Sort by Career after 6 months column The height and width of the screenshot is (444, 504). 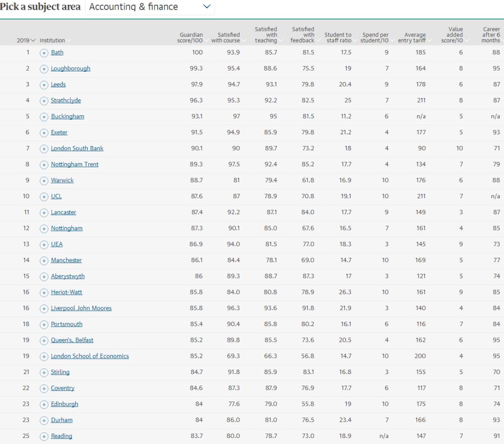(492, 35)
